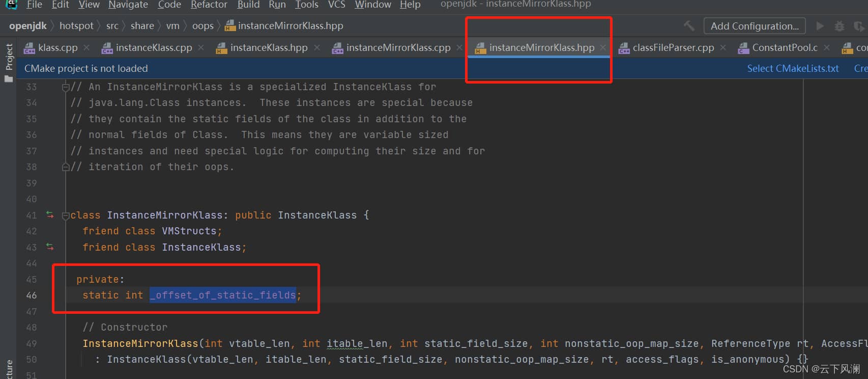Click the Run play icon
Screen dimensions: 868x379
tap(820, 25)
